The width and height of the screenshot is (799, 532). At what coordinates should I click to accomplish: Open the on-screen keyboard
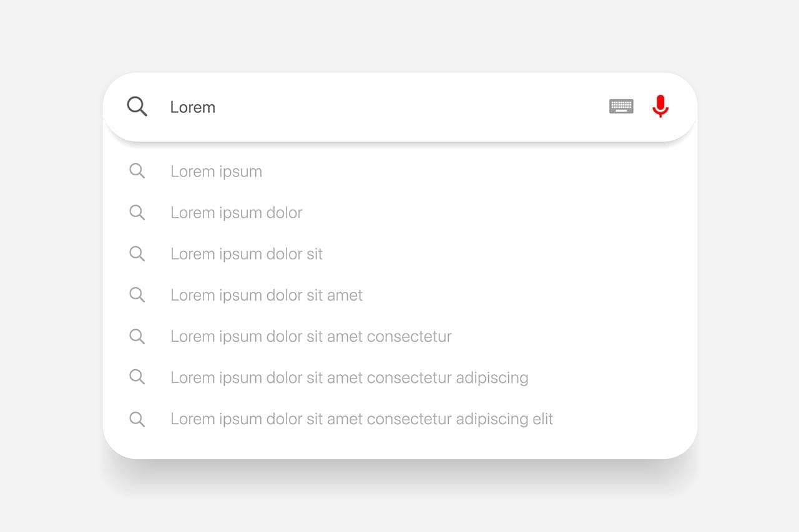click(x=621, y=107)
